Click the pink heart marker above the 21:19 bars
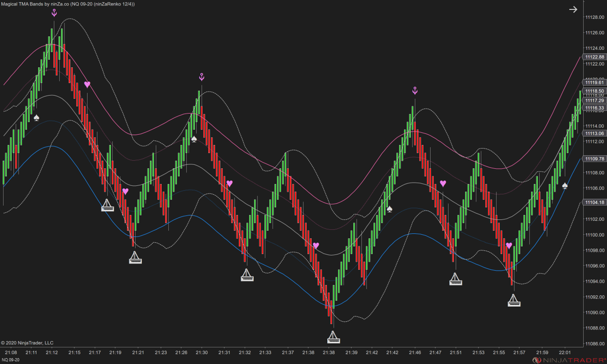607x364 pixels. (125, 191)
